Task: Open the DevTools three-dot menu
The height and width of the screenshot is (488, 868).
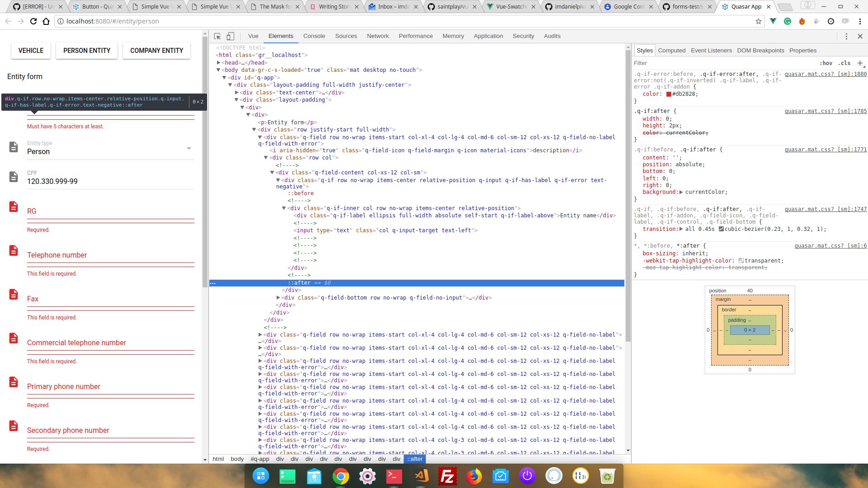Action: [846, 37]
